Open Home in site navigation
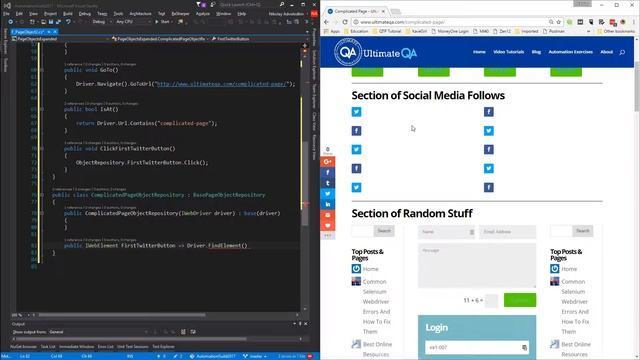Viewport: 640px width, 360px height. [479, 52]
